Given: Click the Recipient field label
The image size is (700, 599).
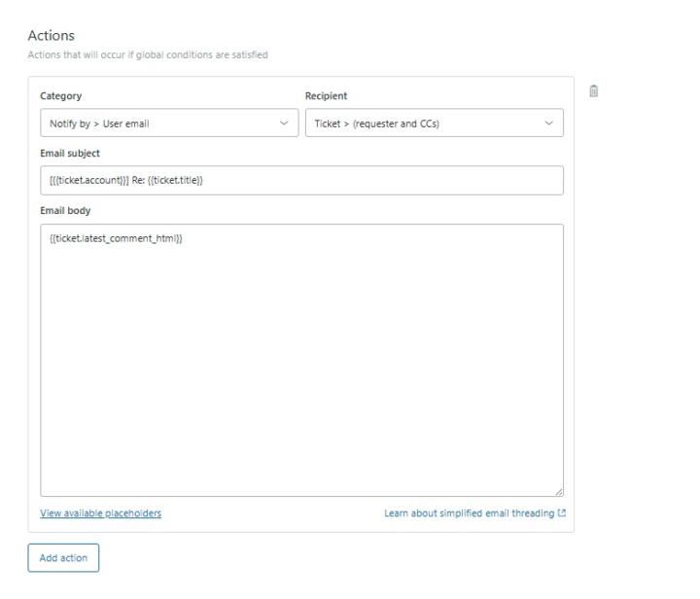Looking at the screenshot, I should point(326,96).
